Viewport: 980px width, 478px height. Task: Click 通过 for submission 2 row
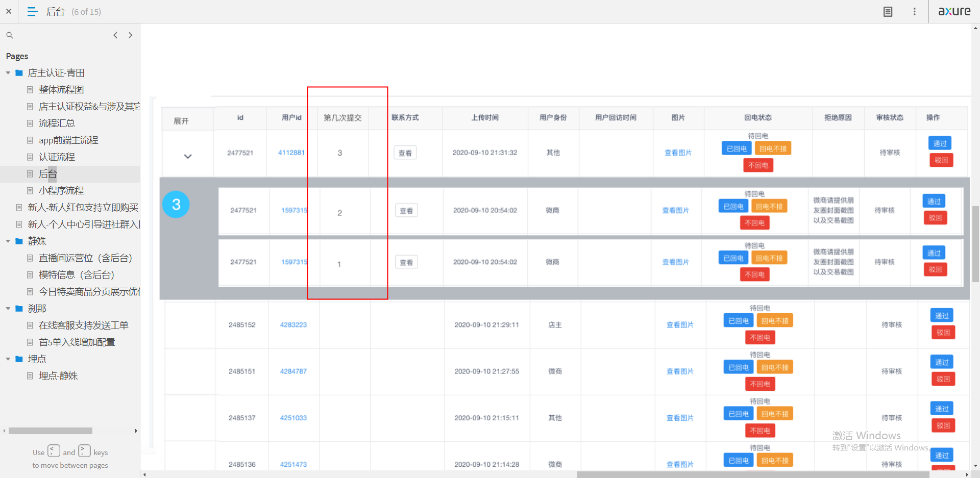(x=934, y=201)
